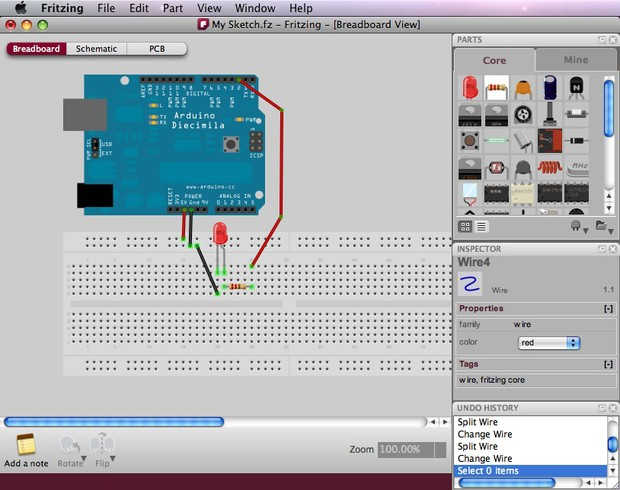Open the Part menu in menu bar
The height and width of the screenshot is (490, 620).
[x=173, y=8]
